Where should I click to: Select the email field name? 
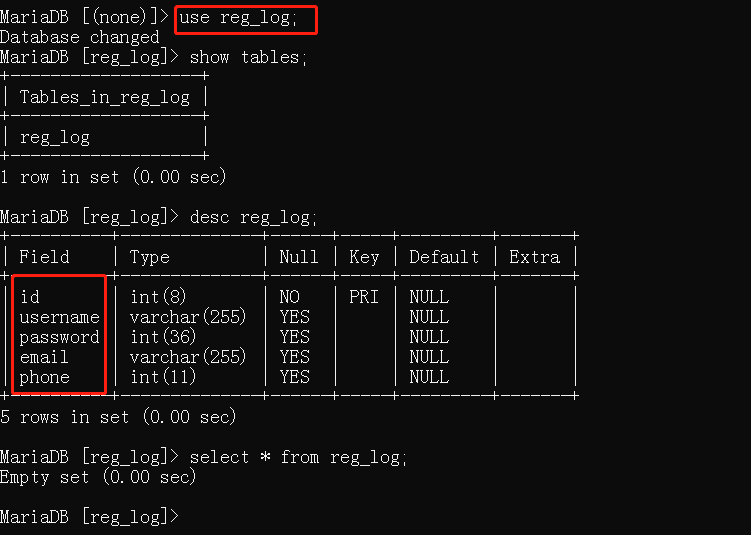[44, 357]
